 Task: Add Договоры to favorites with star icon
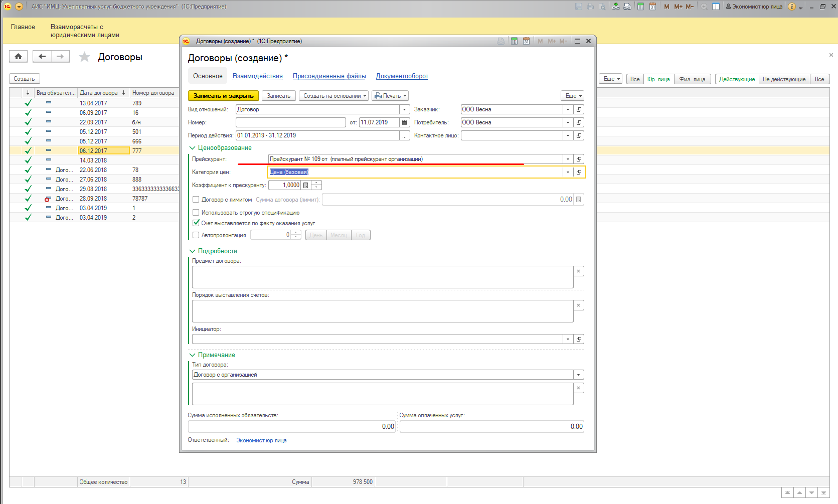(84, 57)
